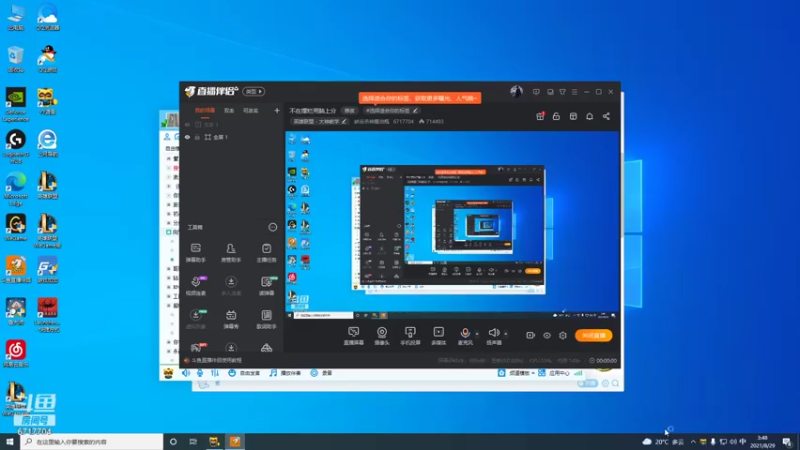Open stream settings gear icon

click(563, 335)
